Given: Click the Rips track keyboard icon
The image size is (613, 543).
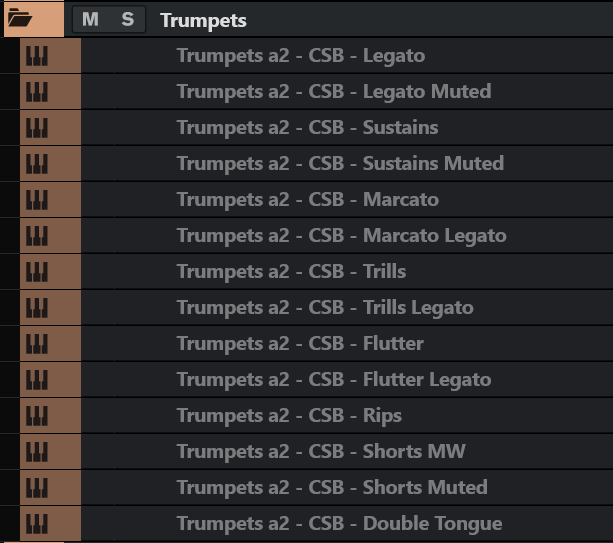Looking at the screenshot, I should 36,416.
